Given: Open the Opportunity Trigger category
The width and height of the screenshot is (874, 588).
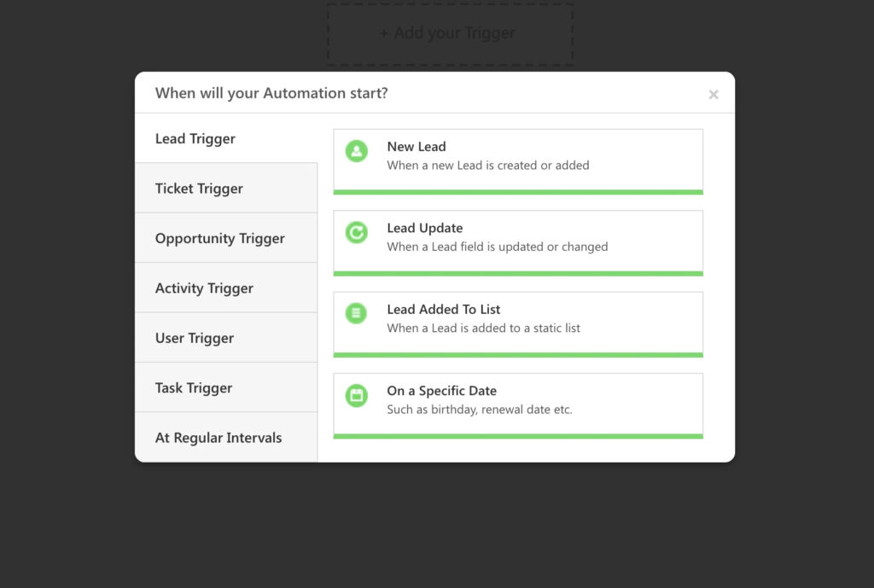Looking at the screenshot, I should tap(219, 238).
